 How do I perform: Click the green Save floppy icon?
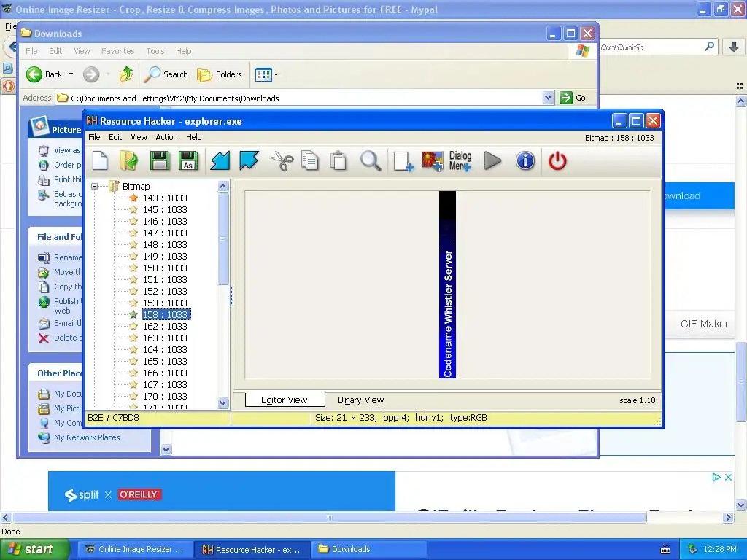[x=159, y=160]
